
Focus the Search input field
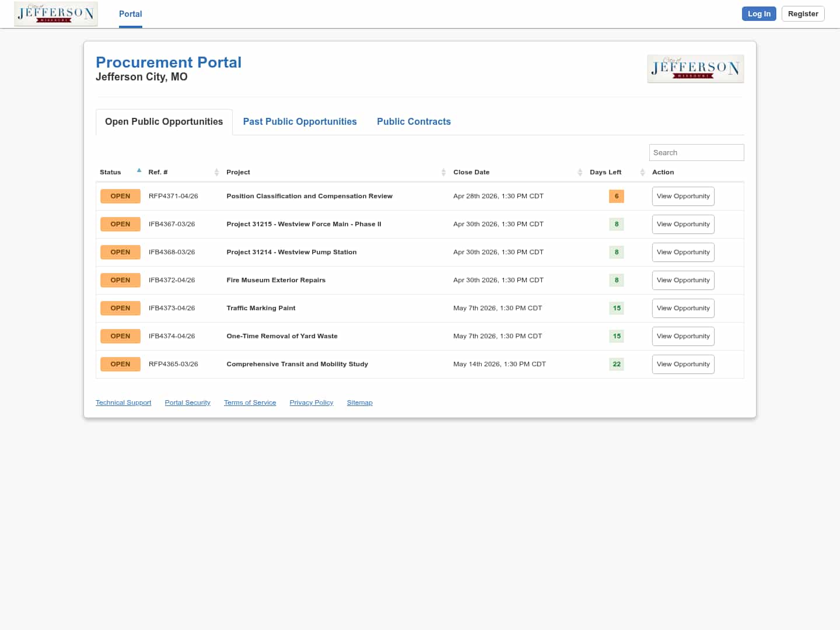click(696, 153)
